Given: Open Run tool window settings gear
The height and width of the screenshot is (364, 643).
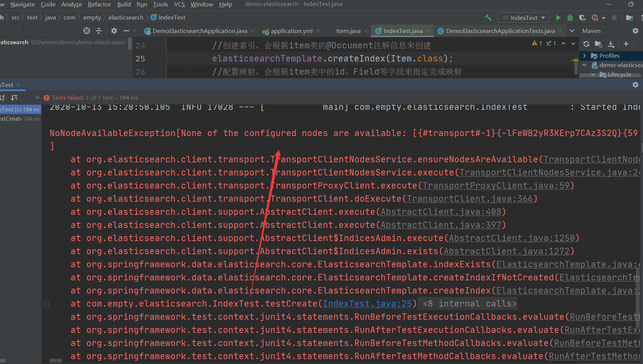Looking at the screenshot, I should (635, 85).
